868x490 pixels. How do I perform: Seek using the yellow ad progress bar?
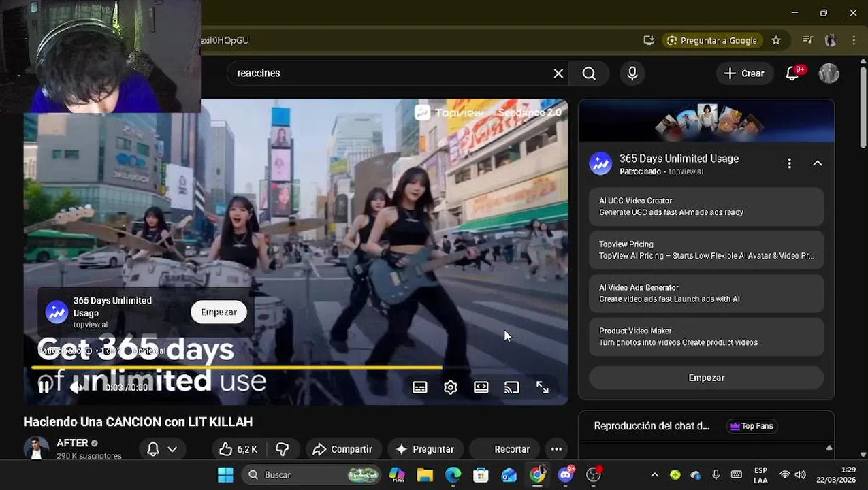tap(237, 367)
